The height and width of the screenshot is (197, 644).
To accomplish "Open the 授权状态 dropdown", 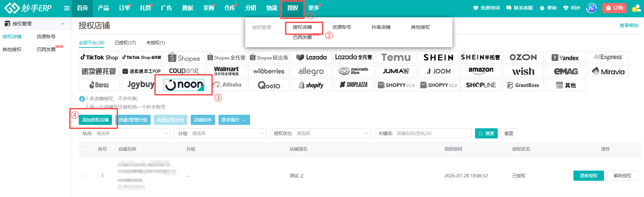I will click(321, 133).
